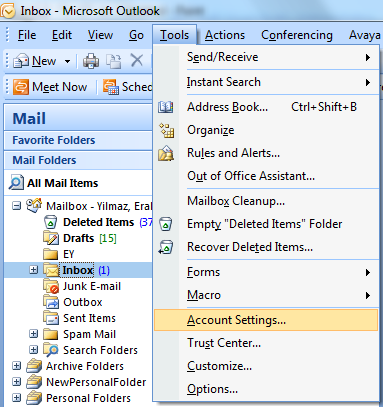Click the Rules and Alerts icon
383x407 pixels.
[166, 153]
